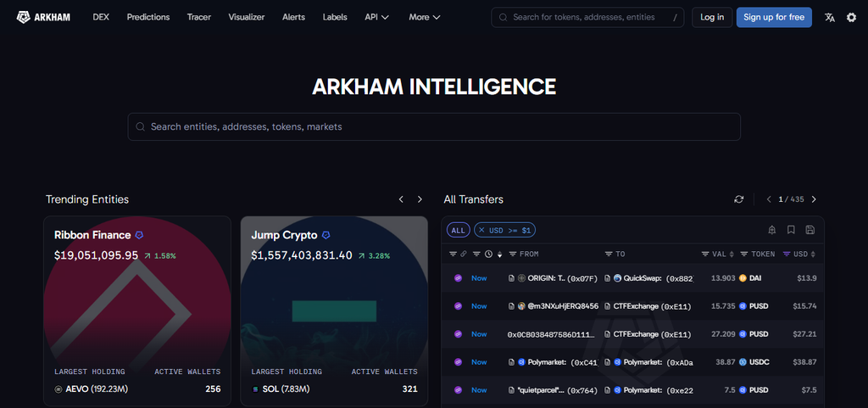Viewport: 868px width, 408px height.
Task: Focus the main entities search box
Action: coord(434,126)
